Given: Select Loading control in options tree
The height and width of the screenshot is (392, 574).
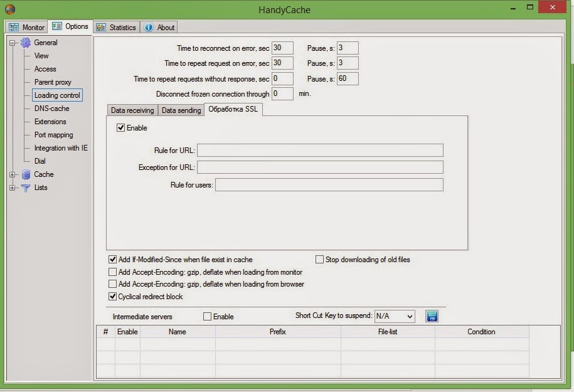Looking at the screenshot, I should pyautogui.click(x=57, y=95).
